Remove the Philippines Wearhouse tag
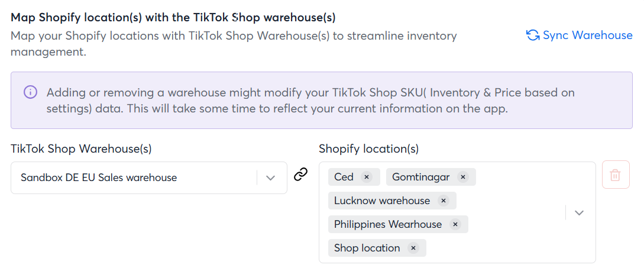 pyautogui.click(x=455, y=224)
